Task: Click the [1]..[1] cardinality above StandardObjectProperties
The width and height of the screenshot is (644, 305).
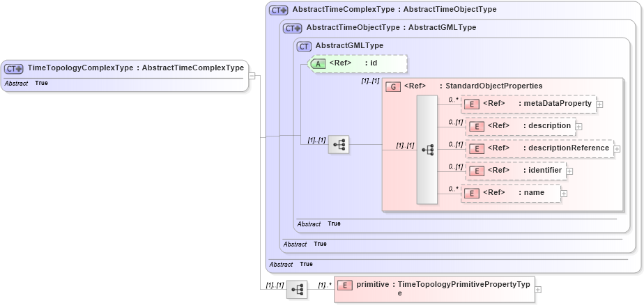Action: click(x=370, y=81)
